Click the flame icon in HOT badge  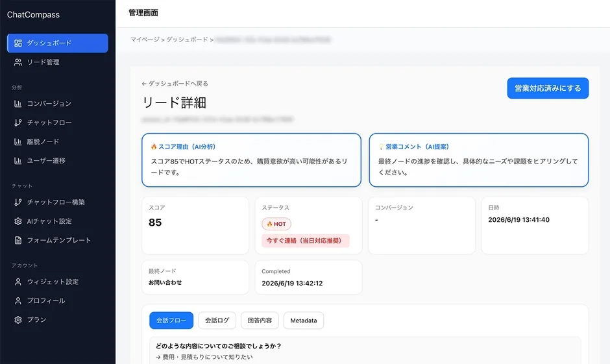(269, 224)
